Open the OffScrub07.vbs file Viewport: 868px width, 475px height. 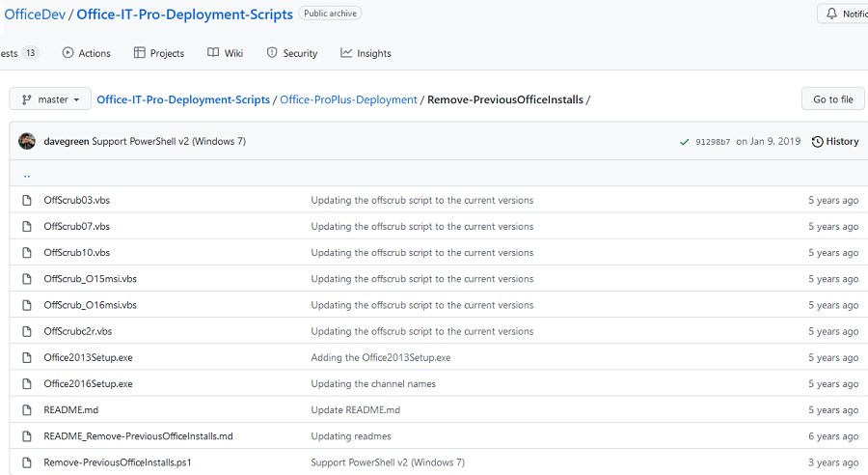point(76,226)
